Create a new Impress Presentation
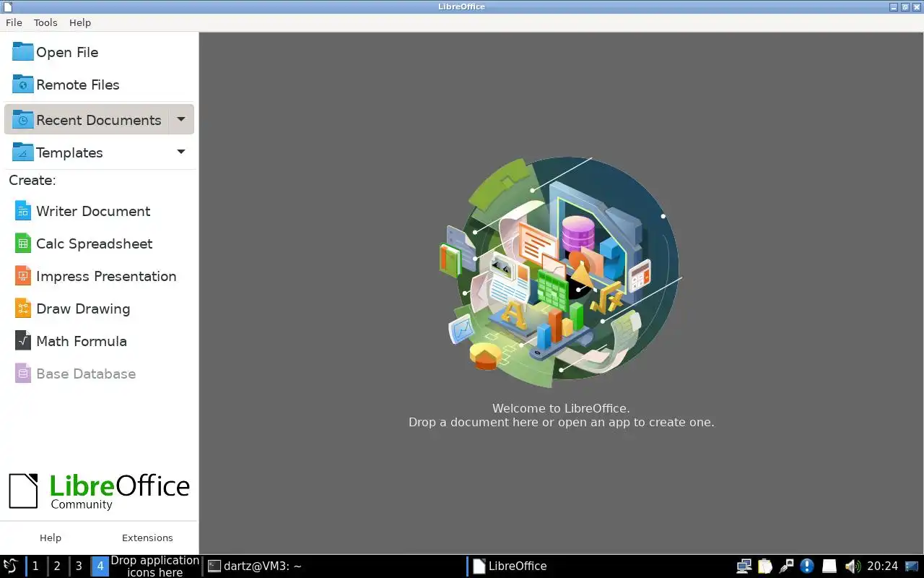Viewport: 924px width, 578px height. (x=106, y=276)
